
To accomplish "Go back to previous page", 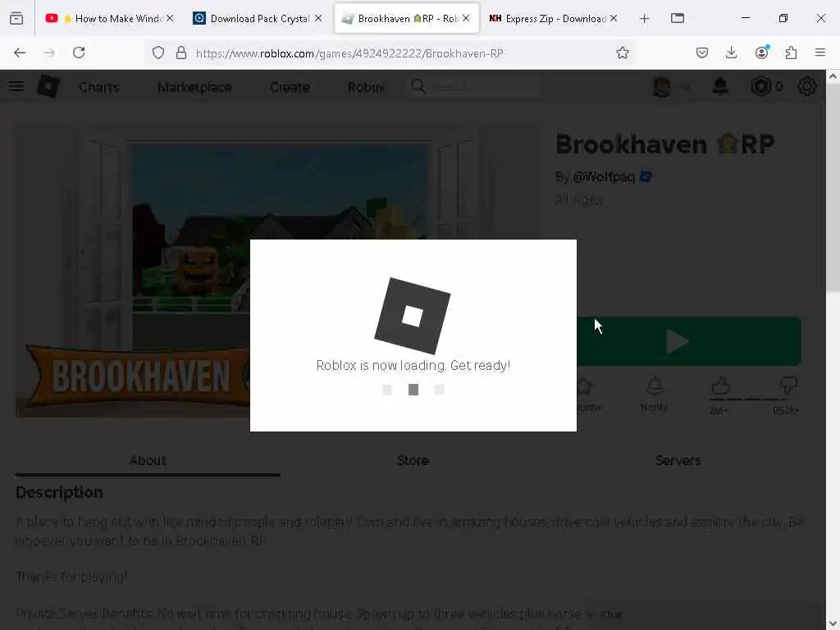I will click(20, 52).
